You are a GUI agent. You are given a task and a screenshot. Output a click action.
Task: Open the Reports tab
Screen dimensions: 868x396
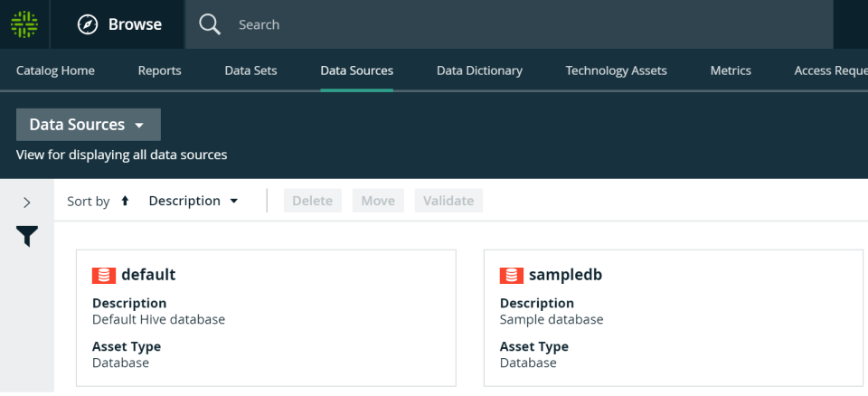[159, 71]
